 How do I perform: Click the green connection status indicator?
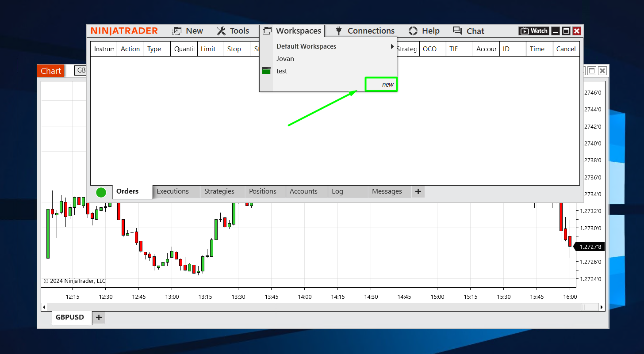[x=101, y=192]
